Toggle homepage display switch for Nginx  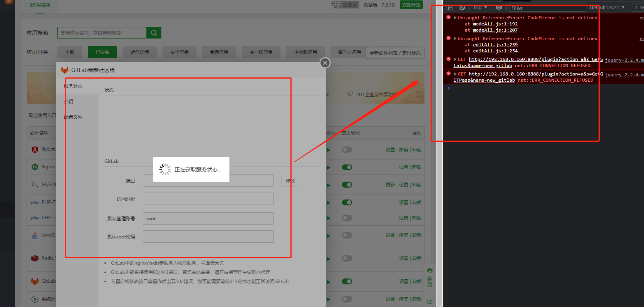click(347, 167)
